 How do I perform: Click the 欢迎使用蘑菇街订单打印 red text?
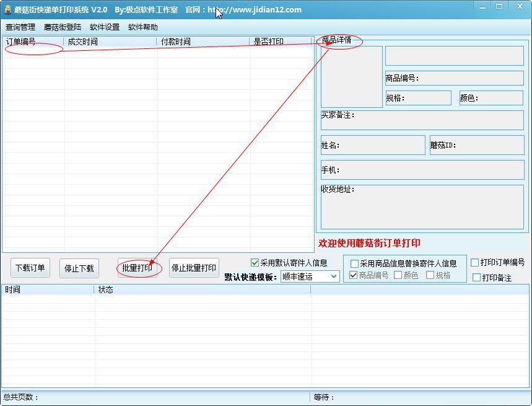369,243
